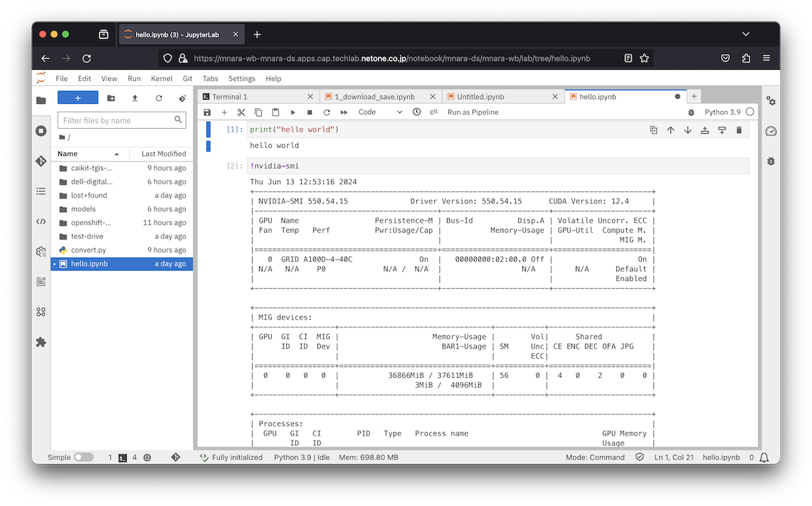
Task: Click the browser address bar URL
Action: tap(392, 58)
